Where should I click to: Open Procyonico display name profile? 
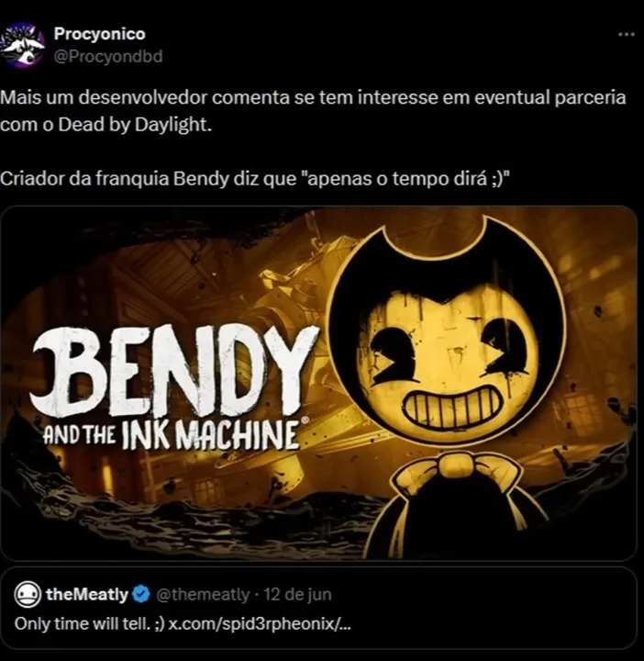99,34
